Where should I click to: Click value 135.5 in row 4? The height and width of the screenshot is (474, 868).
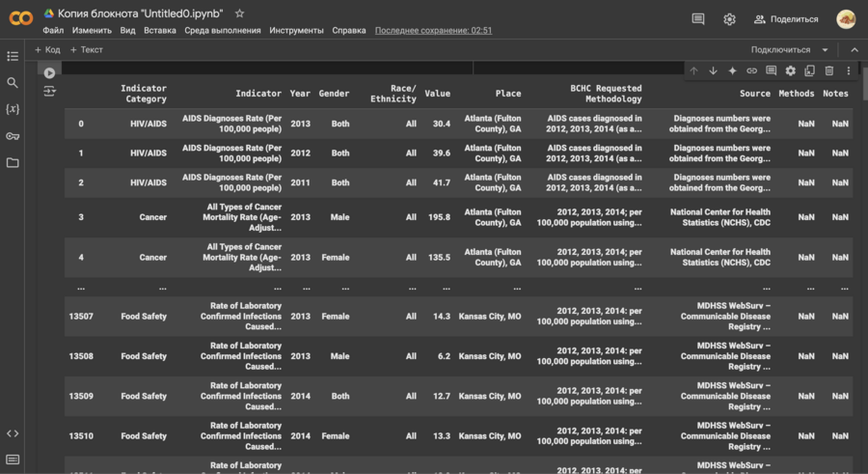click(439, 257)
